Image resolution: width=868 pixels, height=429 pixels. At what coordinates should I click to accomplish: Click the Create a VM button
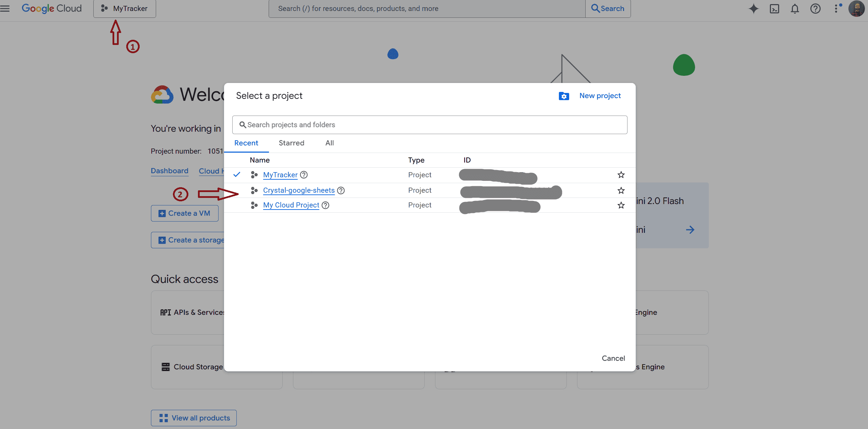pyautogui.click(x=185, y=213)
